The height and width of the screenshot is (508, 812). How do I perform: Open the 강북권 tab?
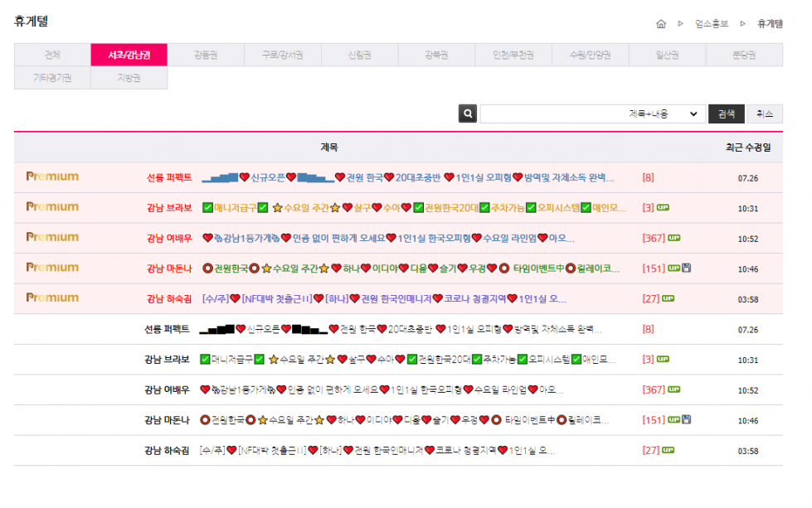[436, 55]
